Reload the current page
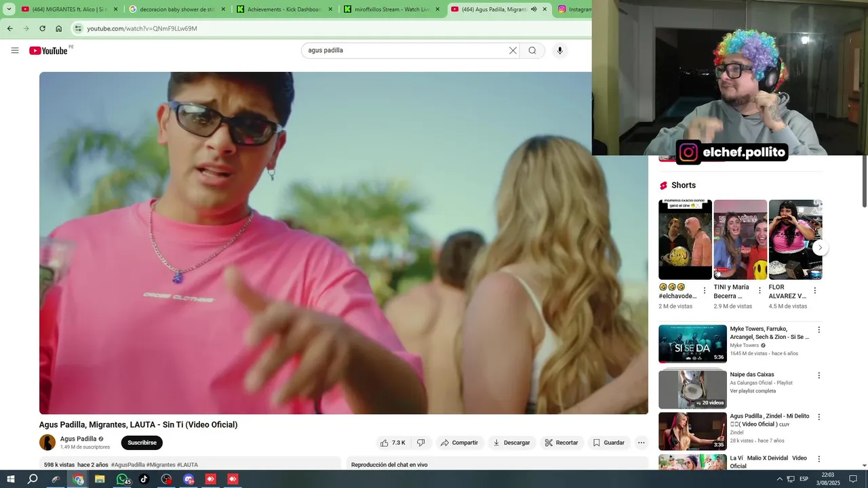 point(42,28)
